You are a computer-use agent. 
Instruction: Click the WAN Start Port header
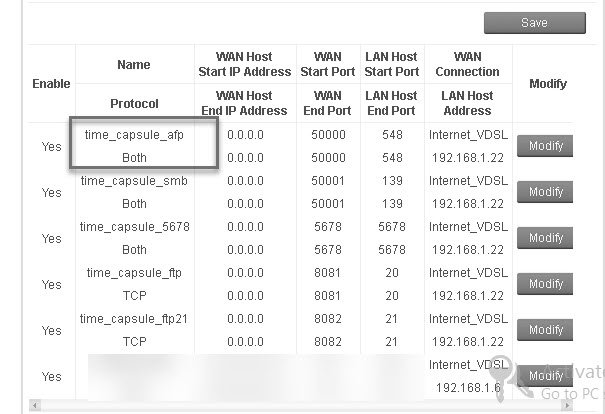328,64
